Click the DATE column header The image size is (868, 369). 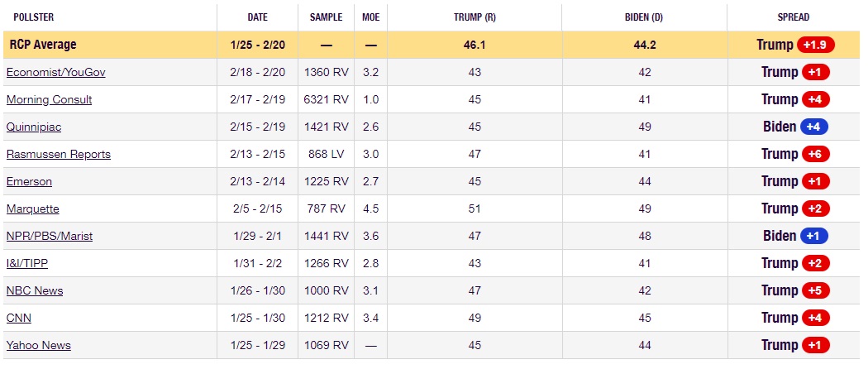click(257, 17)
